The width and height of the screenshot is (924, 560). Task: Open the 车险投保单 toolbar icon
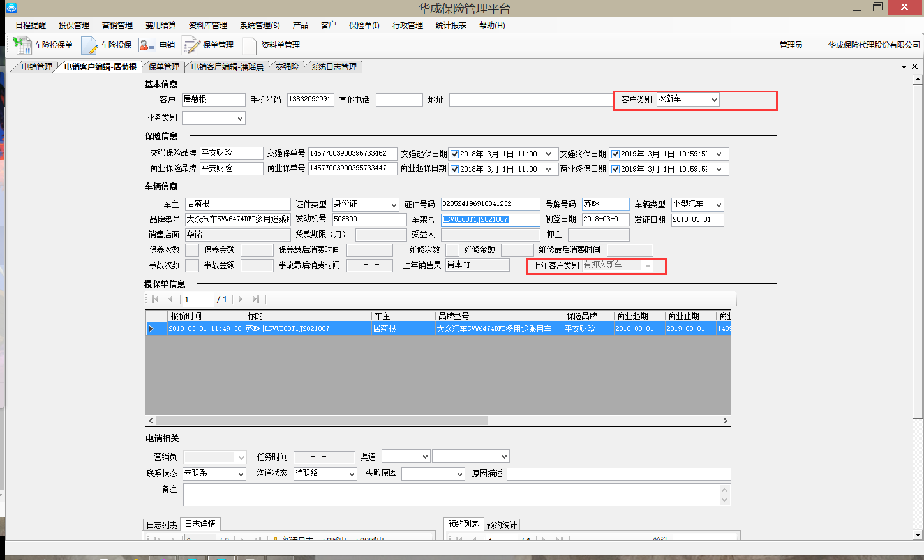click(x=23, y=45)
